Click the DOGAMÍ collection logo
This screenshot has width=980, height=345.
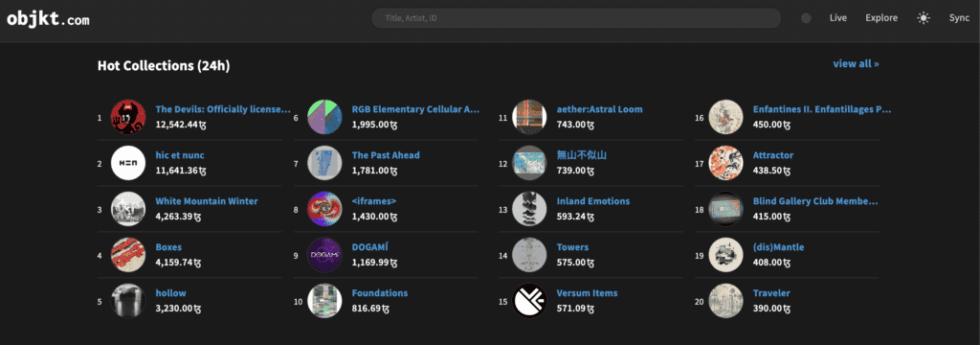tap(325, 255)
